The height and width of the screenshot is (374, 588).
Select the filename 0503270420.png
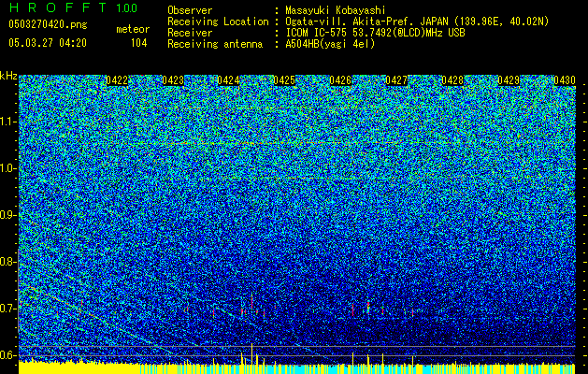coord(48,24)
